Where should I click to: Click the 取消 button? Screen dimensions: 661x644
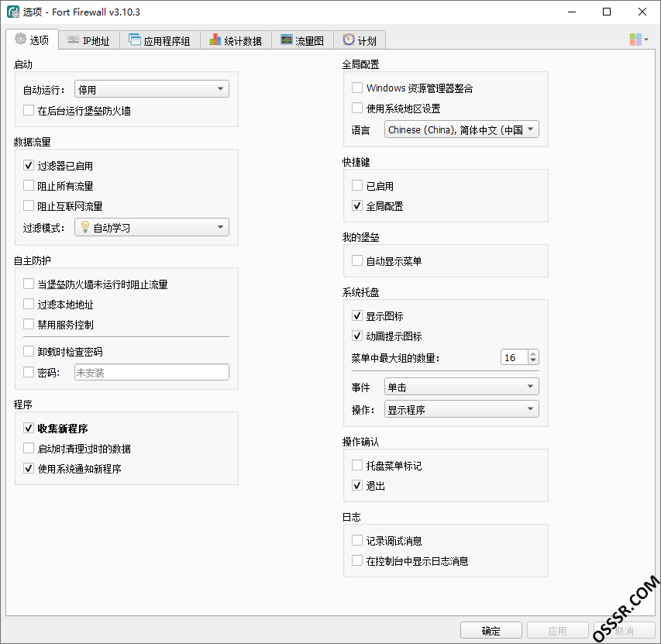624,631
